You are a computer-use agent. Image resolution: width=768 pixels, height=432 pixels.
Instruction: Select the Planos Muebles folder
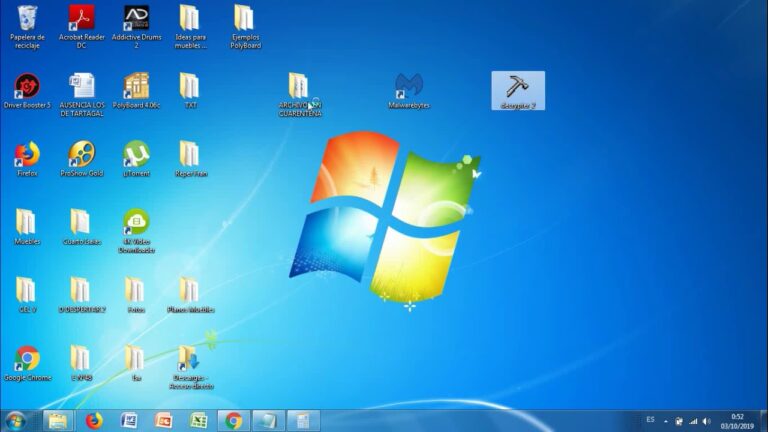click(191, 295)
